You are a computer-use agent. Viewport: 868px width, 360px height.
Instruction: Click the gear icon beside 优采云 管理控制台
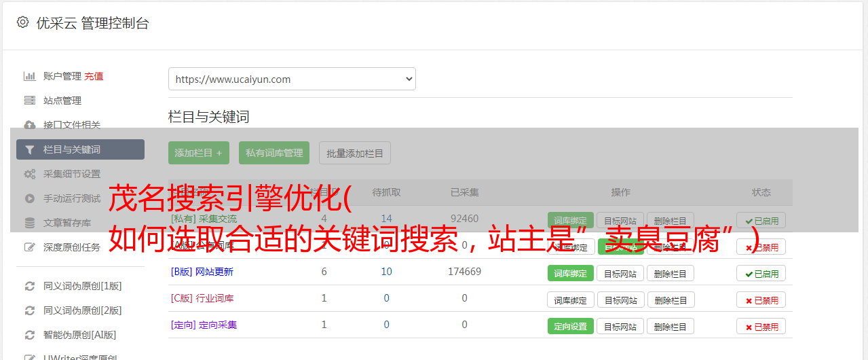[x=22, y=22]
